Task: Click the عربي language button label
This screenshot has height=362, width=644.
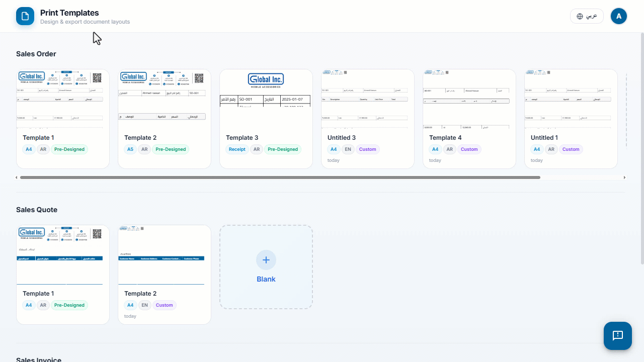Action: click(592, 16)
